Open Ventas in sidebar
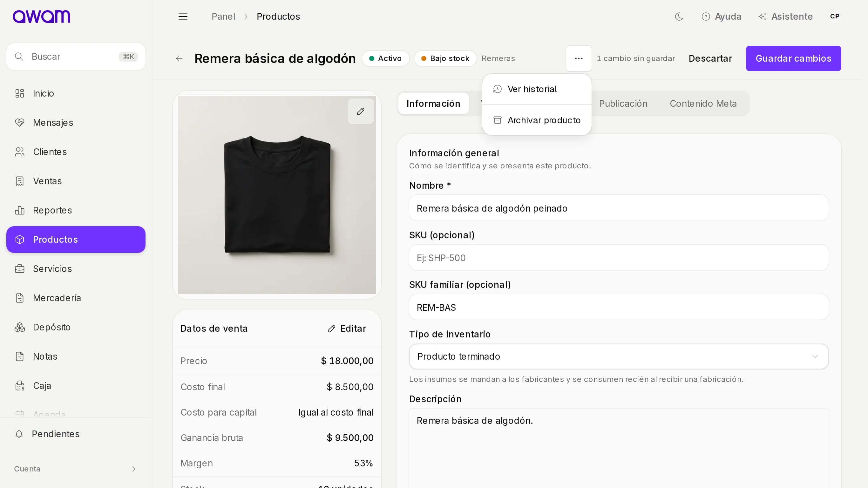868x488 pixels. pos(76,181)
